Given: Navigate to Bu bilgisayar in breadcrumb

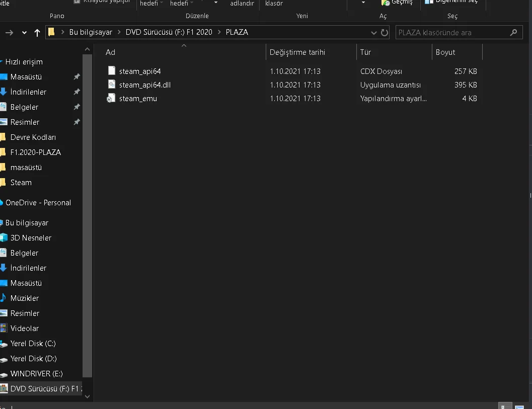Looking at the screenshot, I should 91,32.
